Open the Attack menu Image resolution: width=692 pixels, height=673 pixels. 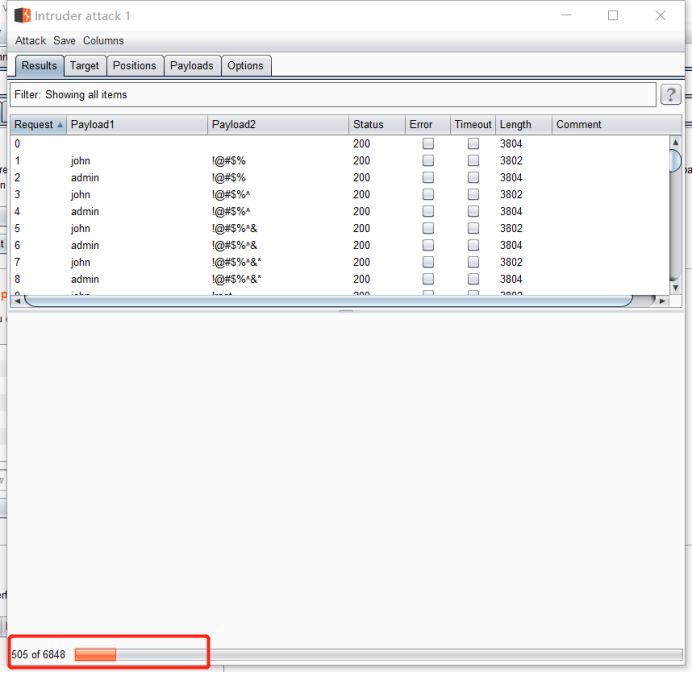click(x=30, y=41)
